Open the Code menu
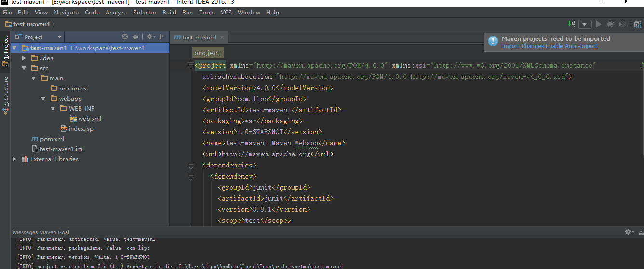Screen dimensions: 644x269 pyautogui.click(x=92, y=13)
